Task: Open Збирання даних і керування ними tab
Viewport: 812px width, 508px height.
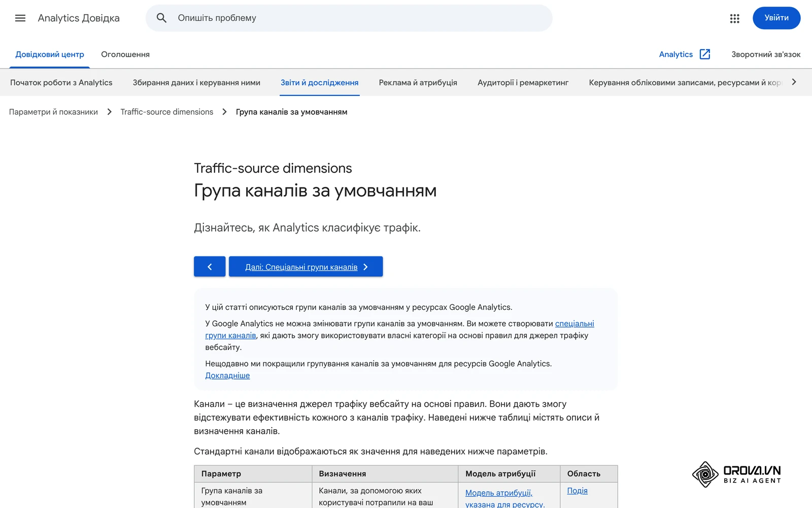Action: point(196,83)
